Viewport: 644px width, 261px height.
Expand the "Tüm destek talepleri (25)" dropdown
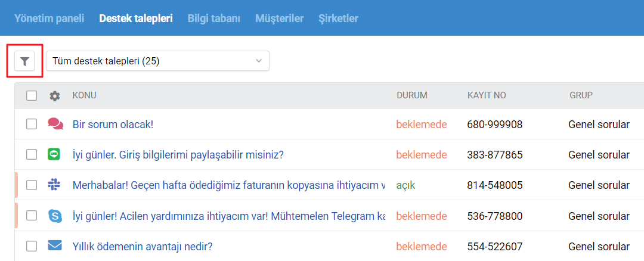(x=157, y=61)
